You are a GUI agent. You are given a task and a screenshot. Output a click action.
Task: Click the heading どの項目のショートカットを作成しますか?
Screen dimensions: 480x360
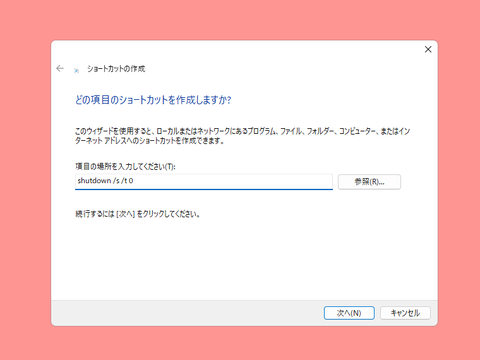coord(153,100)
